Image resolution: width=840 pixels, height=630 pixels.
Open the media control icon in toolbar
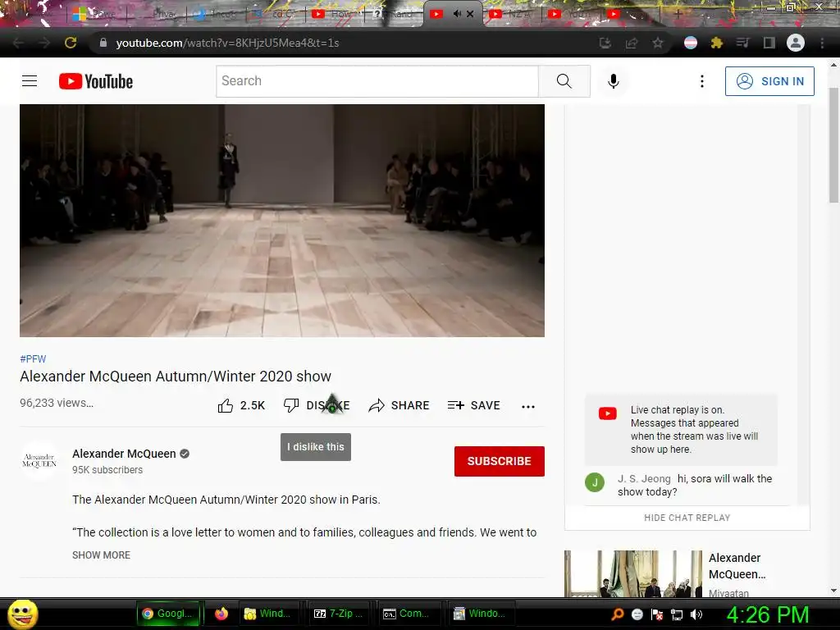pyautogui.click(x=742, y=43)
